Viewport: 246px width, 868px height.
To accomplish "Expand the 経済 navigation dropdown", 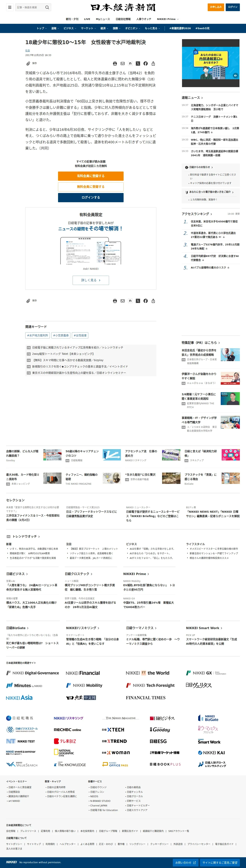I will pyautogui.click(x=104, y=28).
